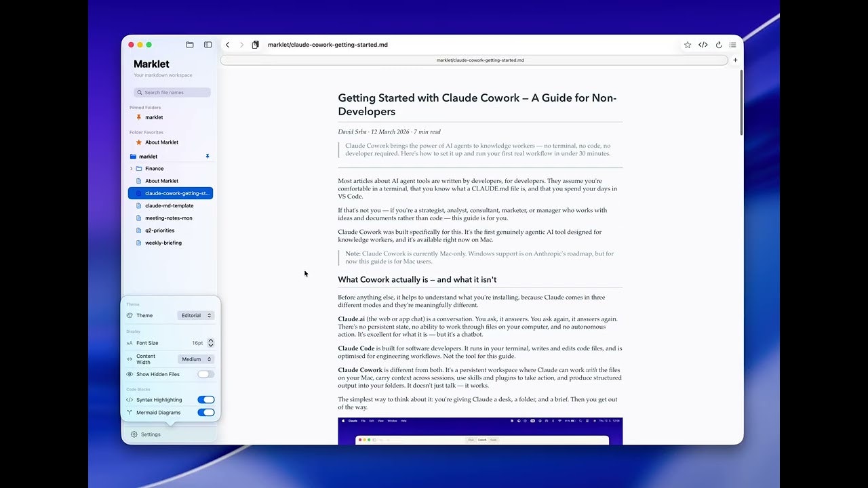This screenshot has height=488, width=868.
Task: Click the Search file names field
Action: click(x=172, y=93)
